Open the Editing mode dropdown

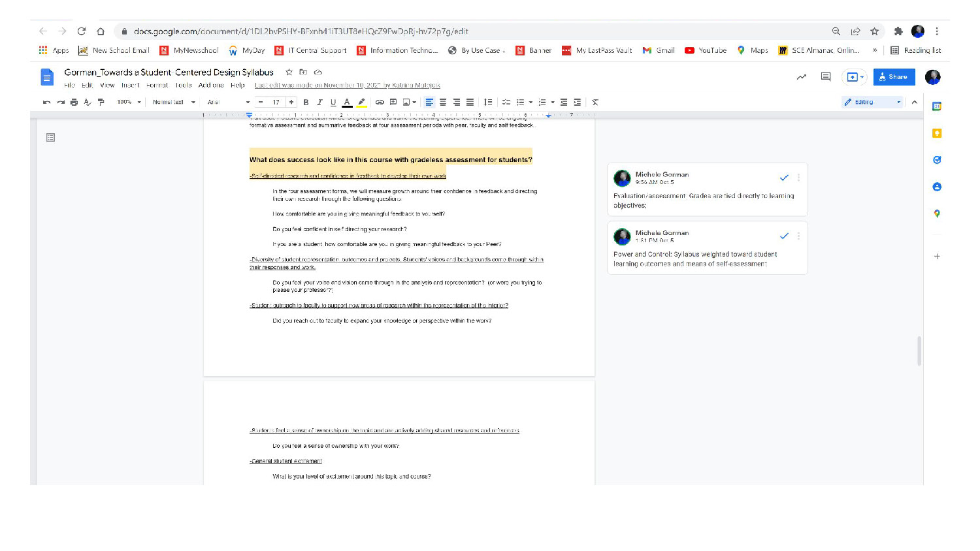click(x=872, y=102)
